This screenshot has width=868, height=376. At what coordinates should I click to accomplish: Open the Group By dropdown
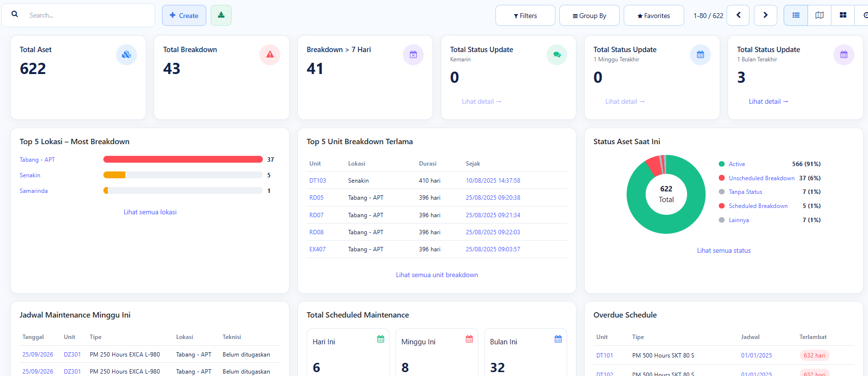tap(590, 15)
